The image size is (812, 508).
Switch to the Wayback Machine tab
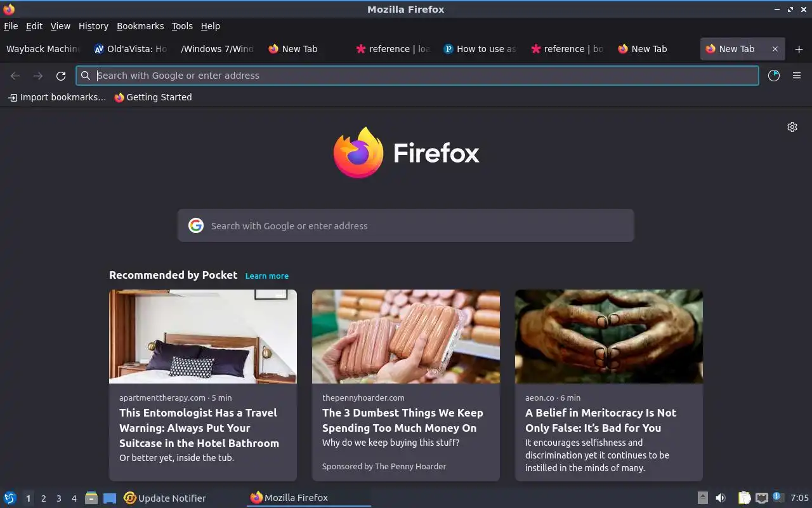(43, 49)
